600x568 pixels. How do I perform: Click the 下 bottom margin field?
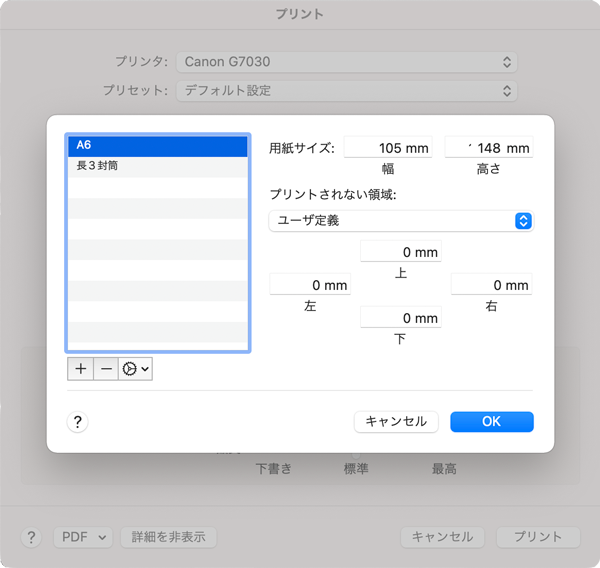tap(400, 318)
